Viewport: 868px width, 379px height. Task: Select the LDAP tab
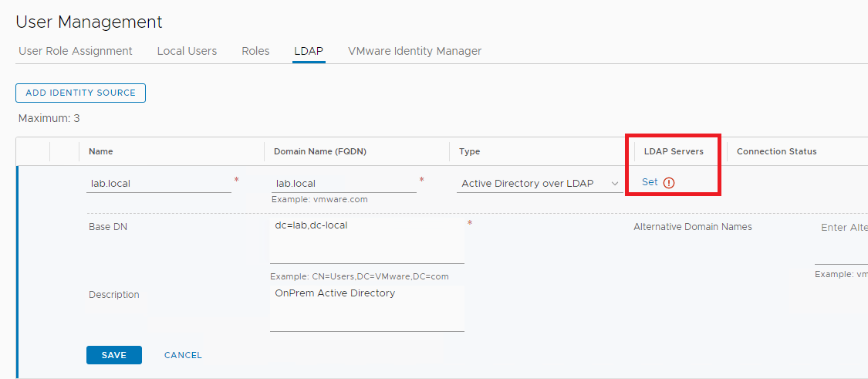click(309, 51)
